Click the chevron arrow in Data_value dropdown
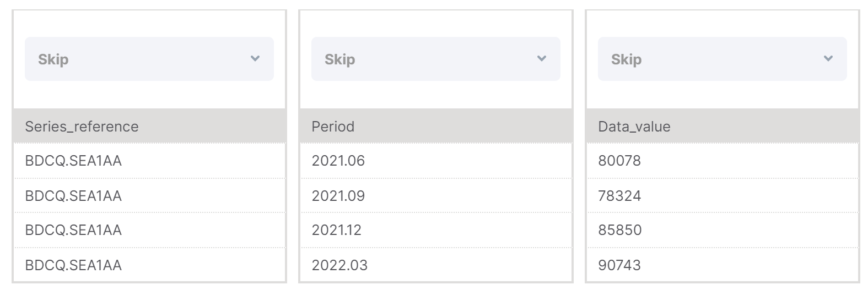The width and height of the screenshot is (868, 301). (828, 58)
